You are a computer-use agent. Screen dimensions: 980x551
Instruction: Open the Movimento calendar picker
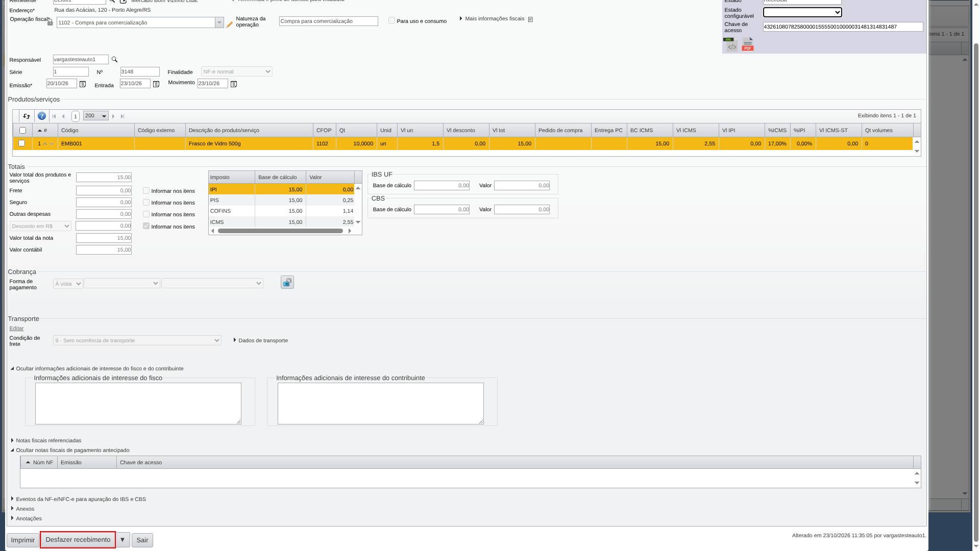pos(234,84)
